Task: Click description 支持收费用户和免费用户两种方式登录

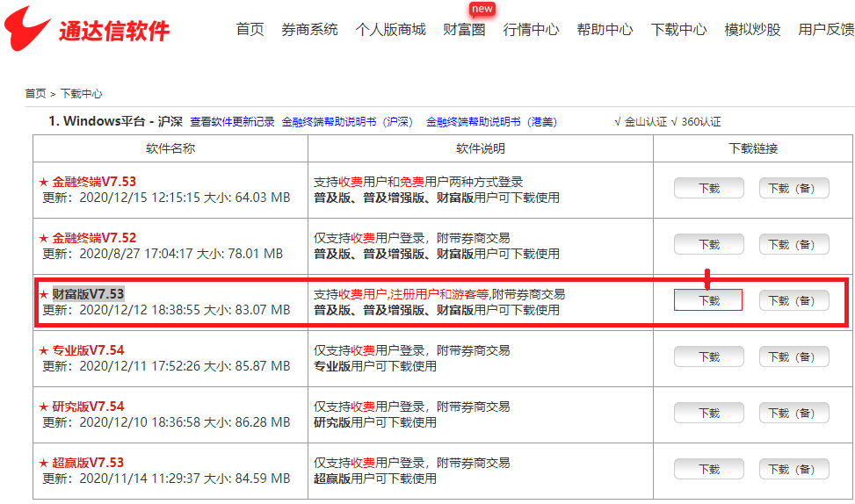Action: pyautogui.click(x=418, y=182)
